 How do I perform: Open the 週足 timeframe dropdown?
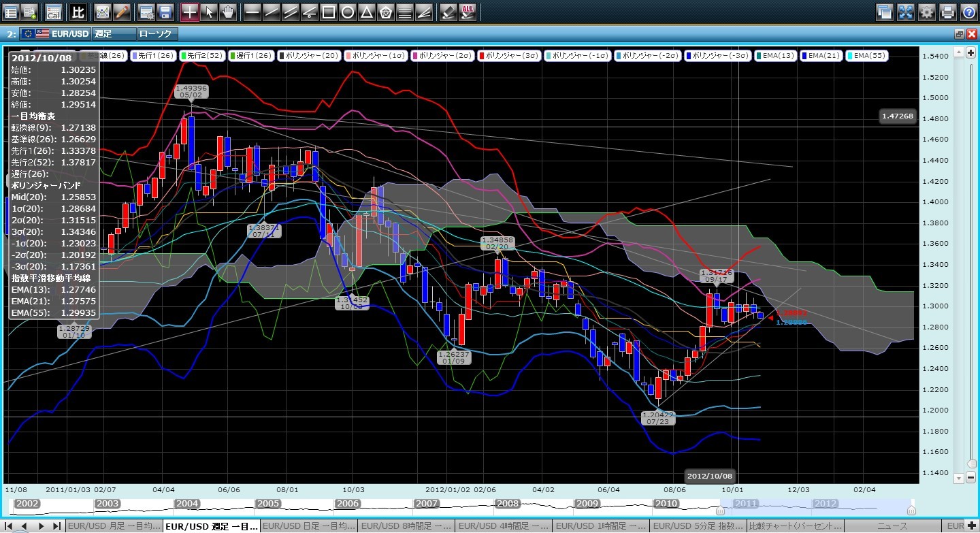click(x=113, y=33)
